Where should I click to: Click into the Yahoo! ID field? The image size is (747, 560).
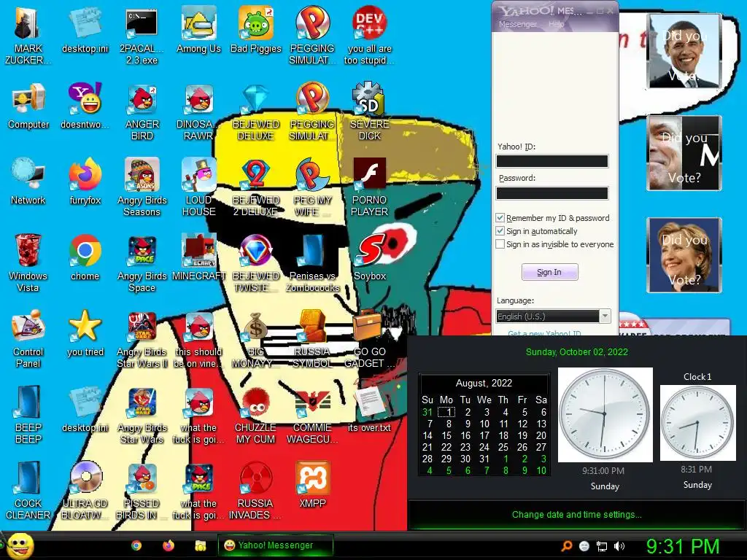(552, 161)
